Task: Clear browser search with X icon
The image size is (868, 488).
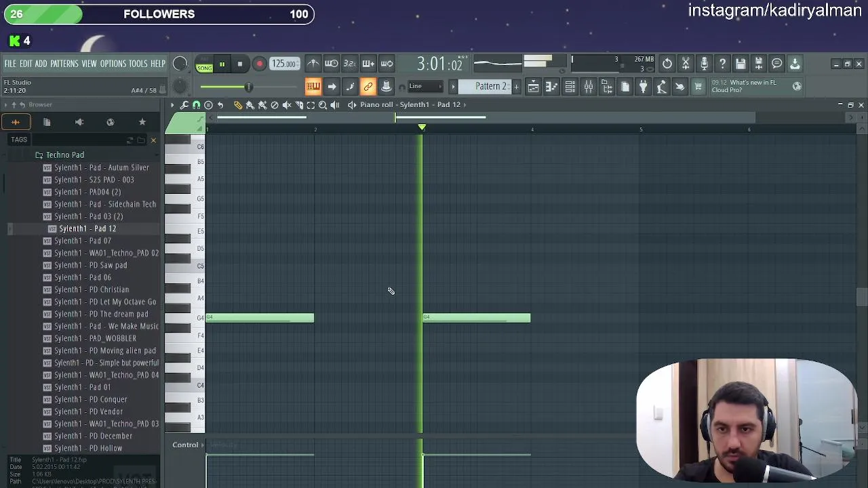Action: tap(153, 140)
